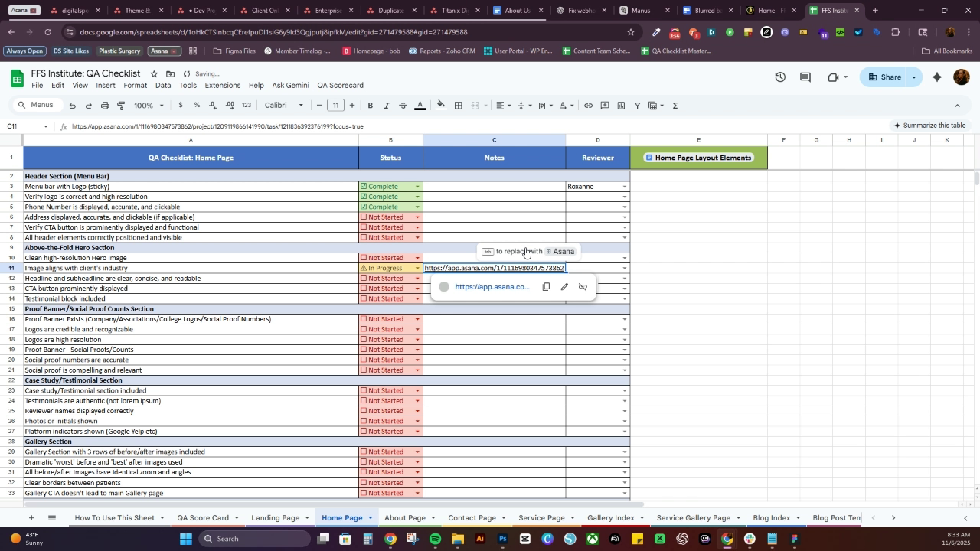This screenshot has width=980, height=551.
Task: Open vertical align dropdown
Action: click(x=524, y=106)
